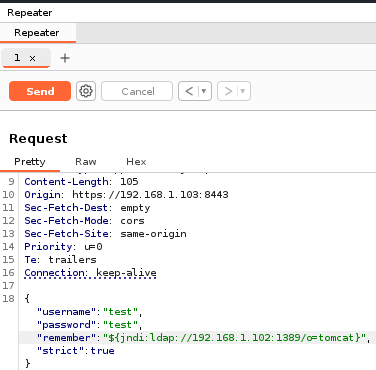
Task: Close tab 1 using the x icon
Action: [32, 58]
